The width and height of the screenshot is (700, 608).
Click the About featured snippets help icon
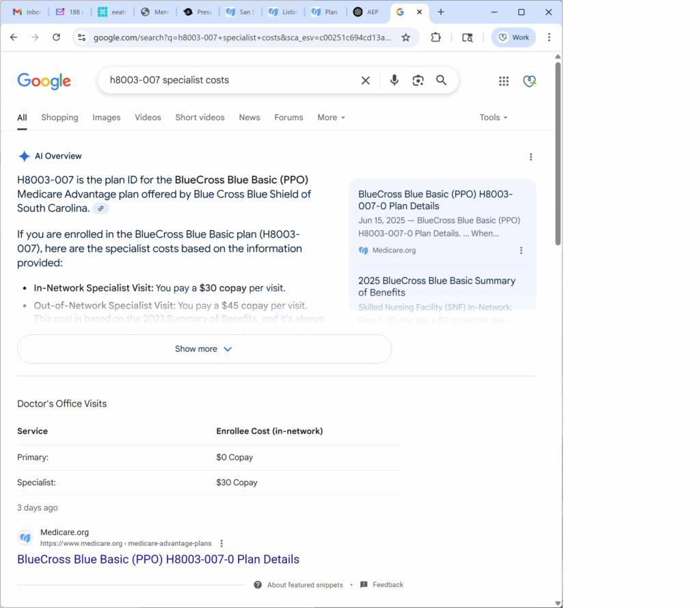click(x=258, y=585)
